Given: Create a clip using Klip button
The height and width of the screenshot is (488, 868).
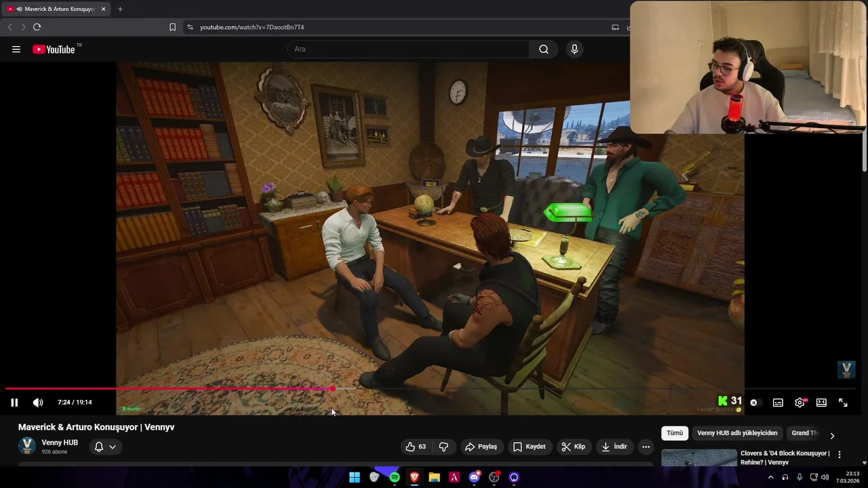Looking at the screenshot, I should pos(574,447).
